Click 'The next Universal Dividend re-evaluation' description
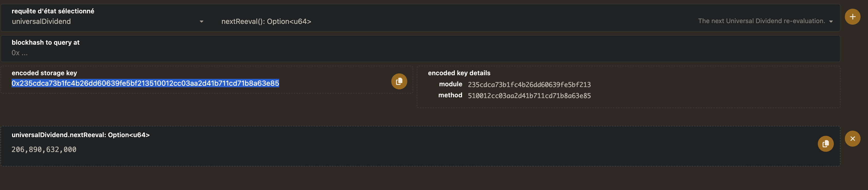This screenshot has width=868, height=190. pos(761,21)
